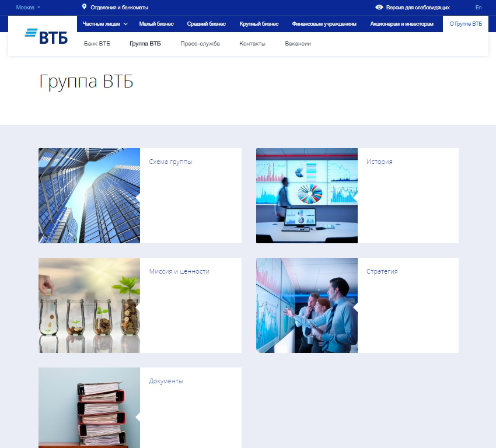496x448 pixels.
Task: Select Крупный бизнес in the top navigation
Action: (x=259, y=24)
